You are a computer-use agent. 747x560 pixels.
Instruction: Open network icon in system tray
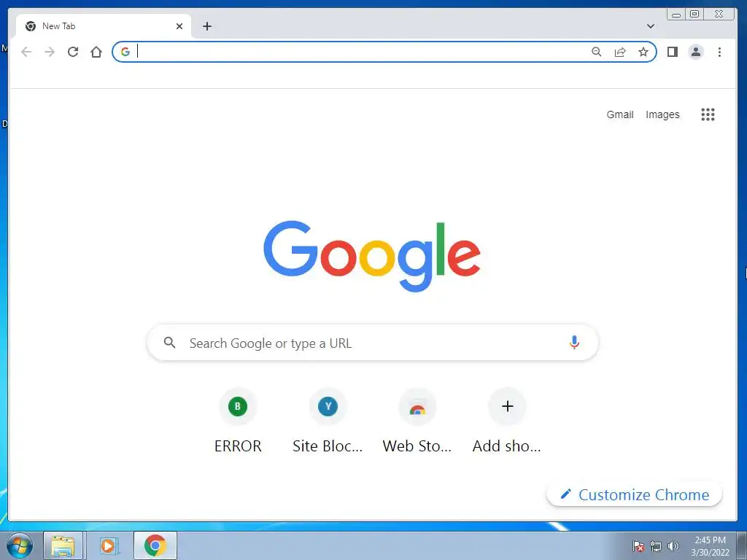pos(656,546)
